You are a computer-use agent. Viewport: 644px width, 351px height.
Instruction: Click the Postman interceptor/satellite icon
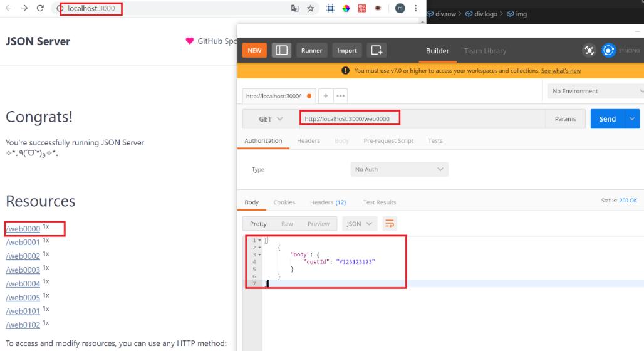[x=589, y=51]
